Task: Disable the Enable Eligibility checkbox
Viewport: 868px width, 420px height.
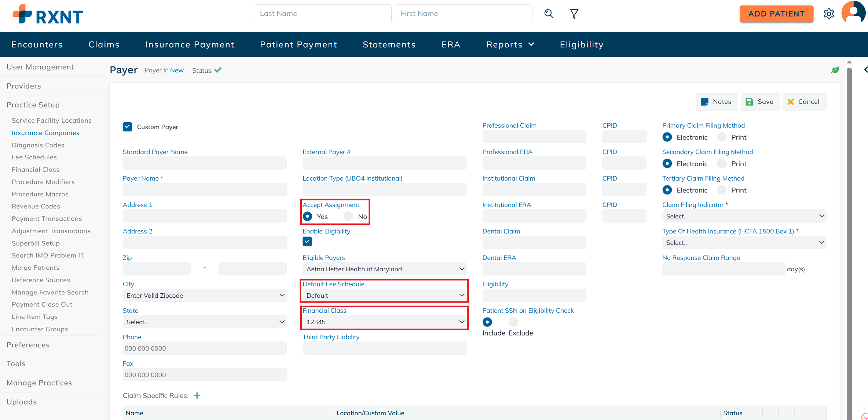Action: coord(307,242)
